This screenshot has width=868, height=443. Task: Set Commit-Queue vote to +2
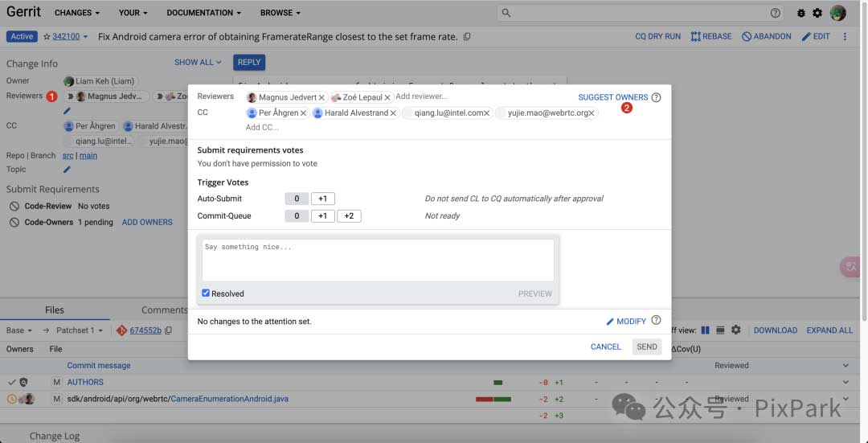click(349, 215)
